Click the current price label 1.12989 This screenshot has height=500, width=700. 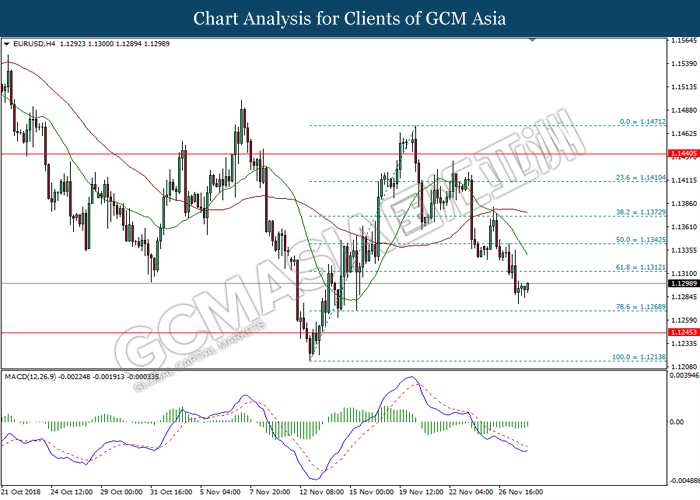click(x=683, y=283)
